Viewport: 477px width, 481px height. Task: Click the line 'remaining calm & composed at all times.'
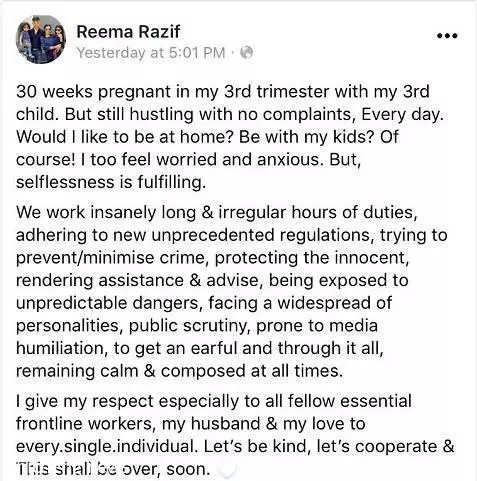tap(179, 371)
